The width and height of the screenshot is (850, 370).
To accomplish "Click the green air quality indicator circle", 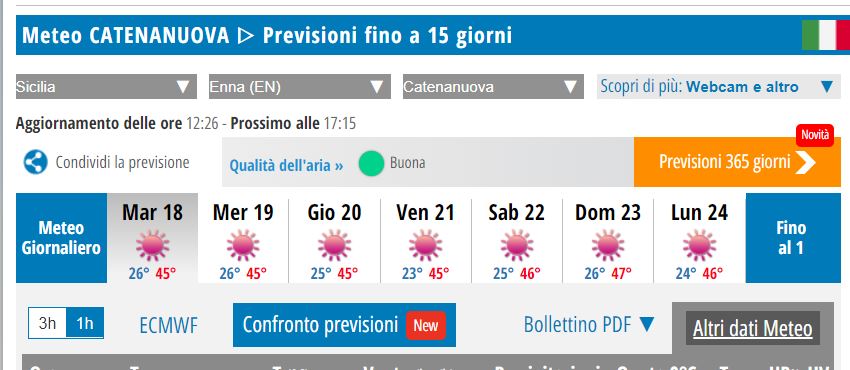I will [x=371, y=163].
